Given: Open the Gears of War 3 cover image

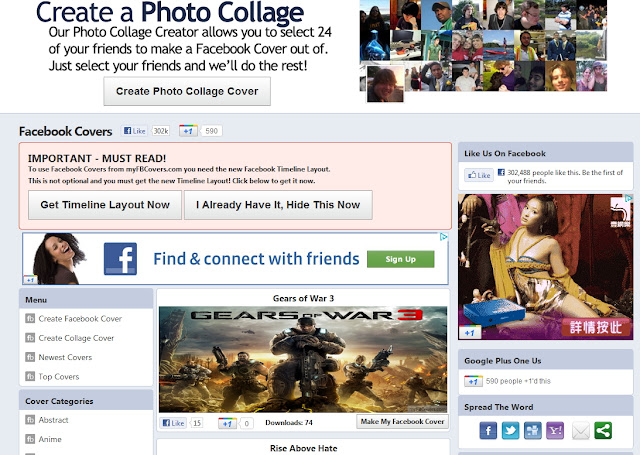Looking at the screenshot, I should [303, 360].
